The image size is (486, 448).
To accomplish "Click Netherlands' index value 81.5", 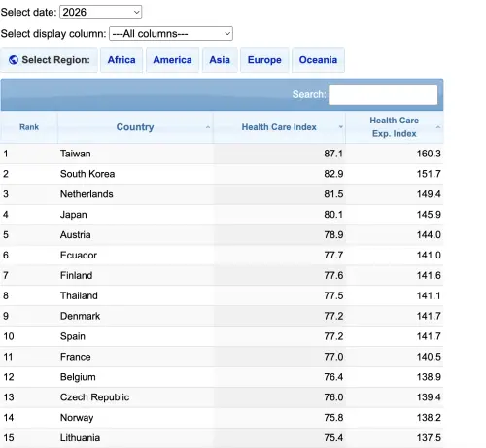I will 333,194.
